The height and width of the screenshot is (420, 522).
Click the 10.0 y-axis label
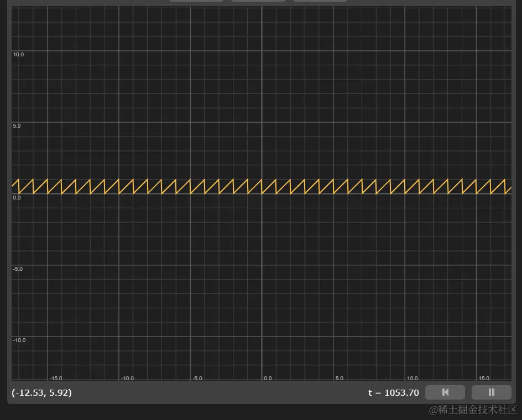click(18, 55)
